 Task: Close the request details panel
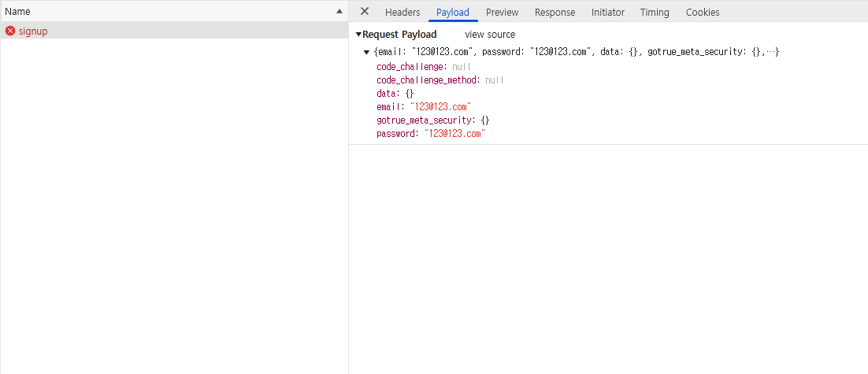365,12
